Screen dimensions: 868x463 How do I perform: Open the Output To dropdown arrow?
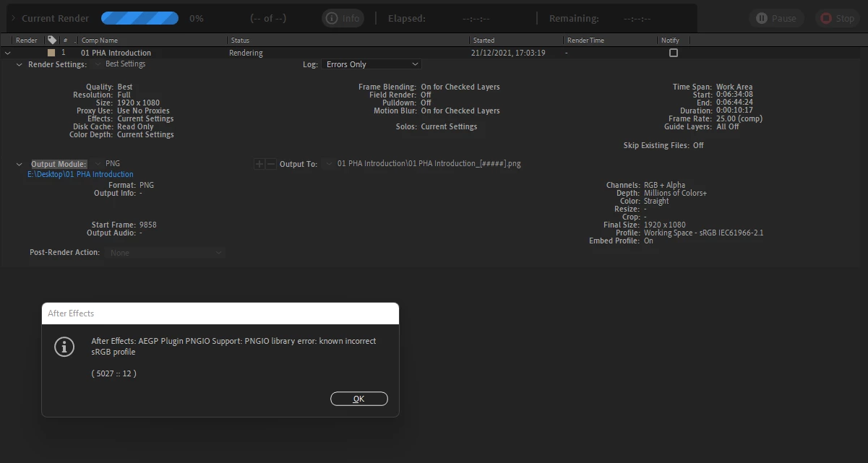330,164
